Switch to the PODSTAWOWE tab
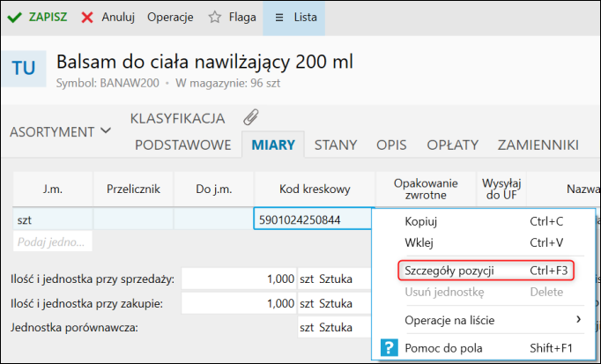 tap(182, 145)
